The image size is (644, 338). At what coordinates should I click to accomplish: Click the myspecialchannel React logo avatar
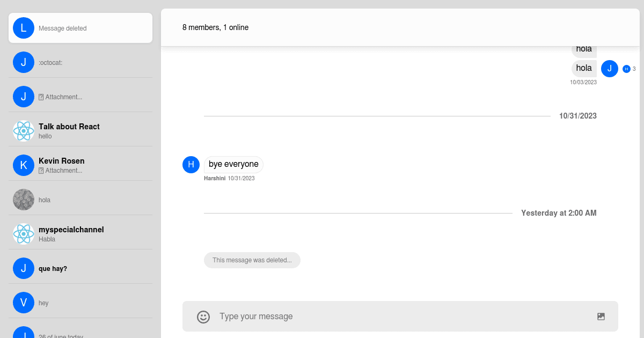24,233
